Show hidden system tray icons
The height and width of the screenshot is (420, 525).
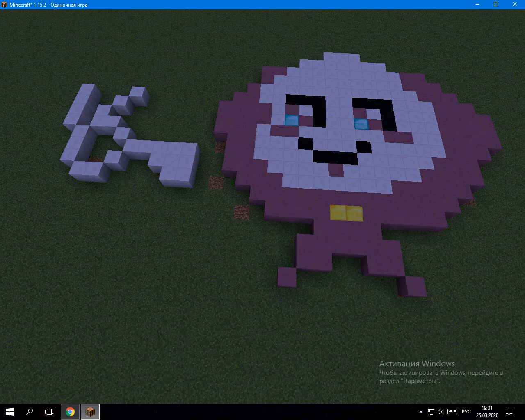click(421, 412)
